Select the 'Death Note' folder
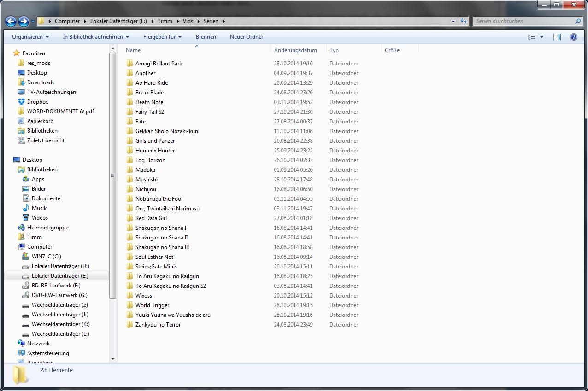The image size is (588, 391). (x=149, y=102)
